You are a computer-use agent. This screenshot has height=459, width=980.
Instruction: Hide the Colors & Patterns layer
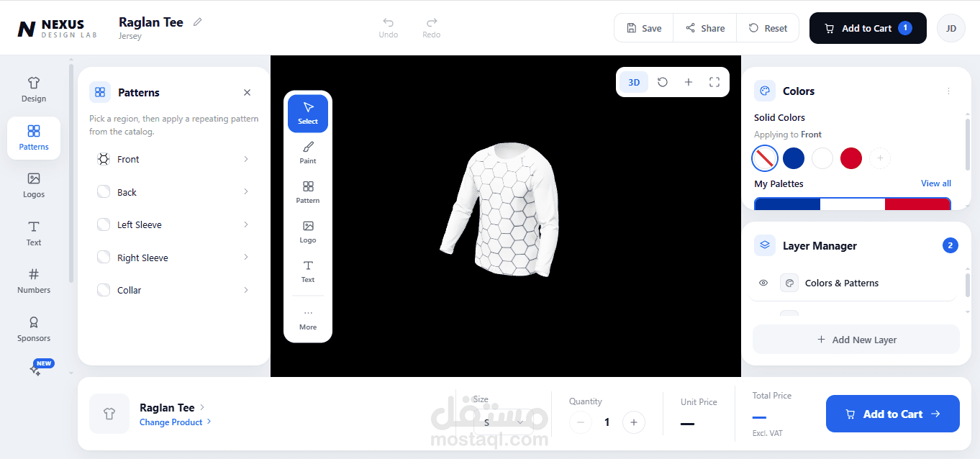(x=763, y=283)
